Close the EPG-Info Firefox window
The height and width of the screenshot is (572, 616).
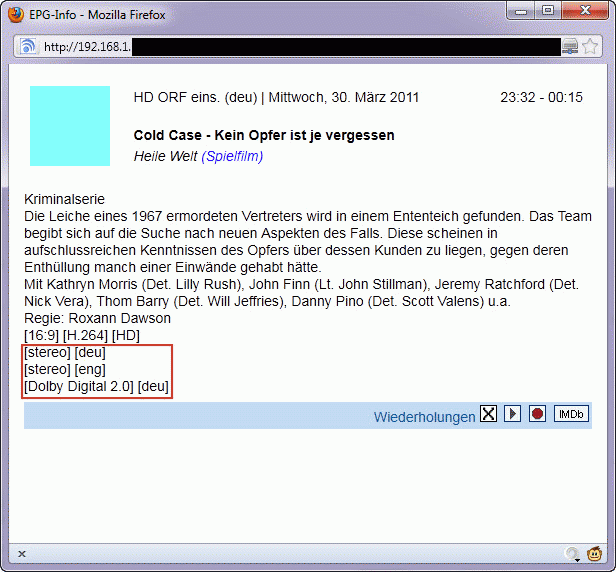[585, 11]
